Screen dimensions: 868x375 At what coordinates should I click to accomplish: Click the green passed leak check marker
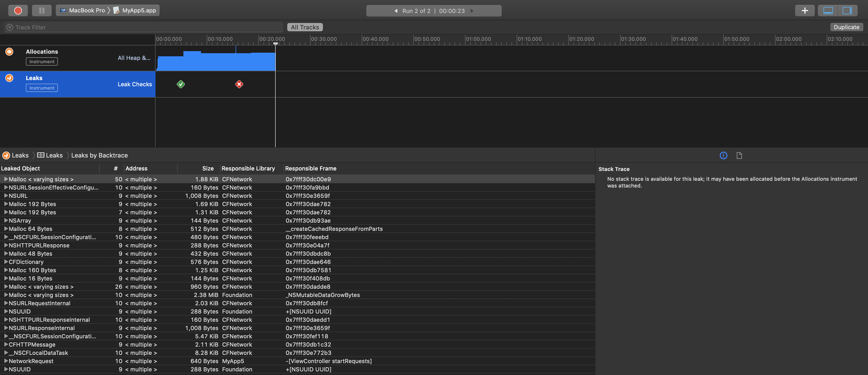tap(181, 84)
